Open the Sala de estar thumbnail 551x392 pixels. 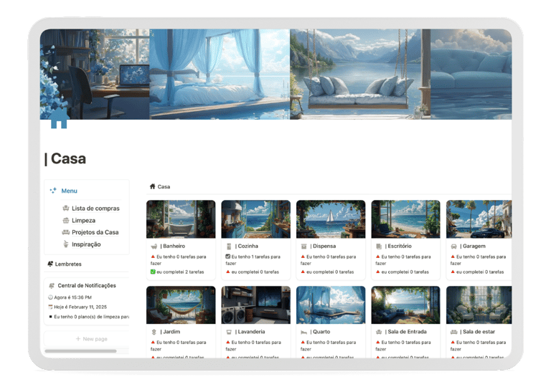(x=479, y=305)
